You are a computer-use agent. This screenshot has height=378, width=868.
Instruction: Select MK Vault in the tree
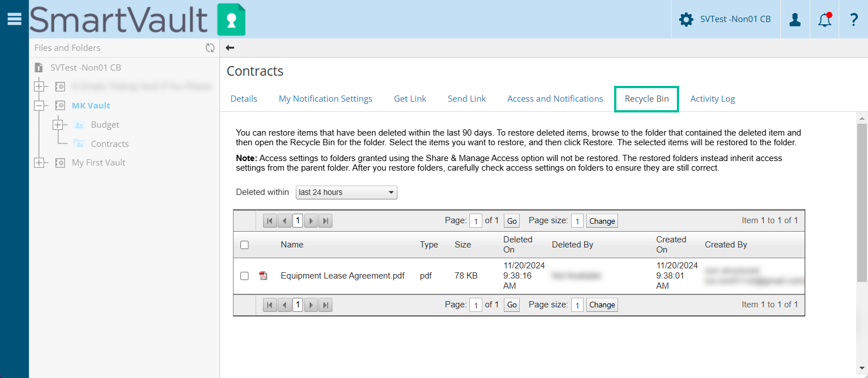(91, 106)
